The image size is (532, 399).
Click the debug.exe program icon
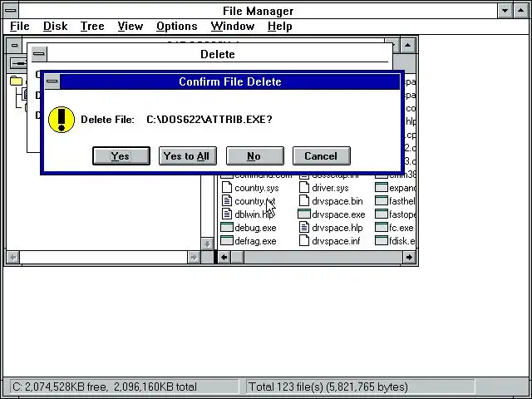(x=227, y=227)
